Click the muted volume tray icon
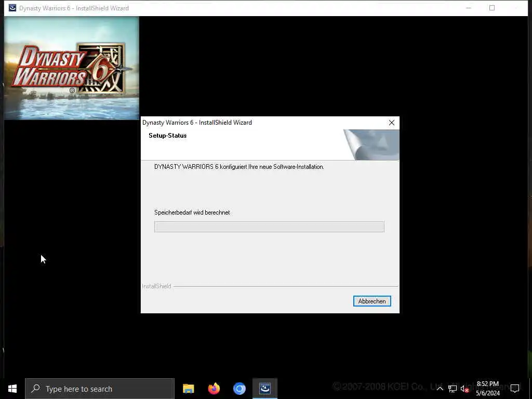The height and width of the screenshot is (399, 532). click(464, 389)
